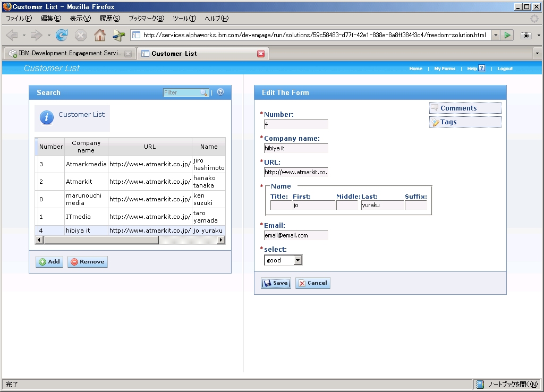Click the table scrollbar left arrow
Screen dimensions: 544x392
[x=39, y=240]
